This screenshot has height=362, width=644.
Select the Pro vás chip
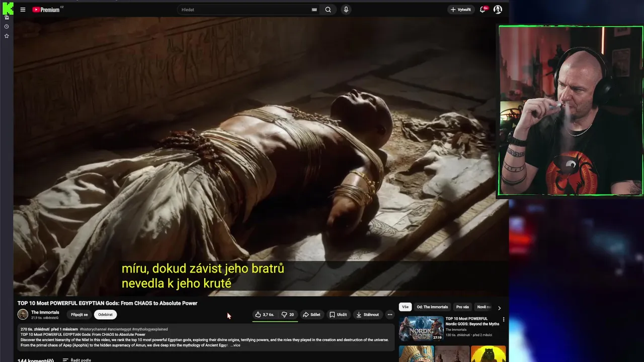click(462, 307)
